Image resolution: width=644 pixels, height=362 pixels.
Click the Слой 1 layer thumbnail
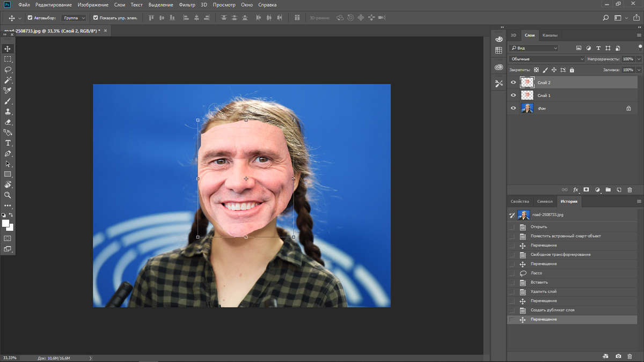527,95
